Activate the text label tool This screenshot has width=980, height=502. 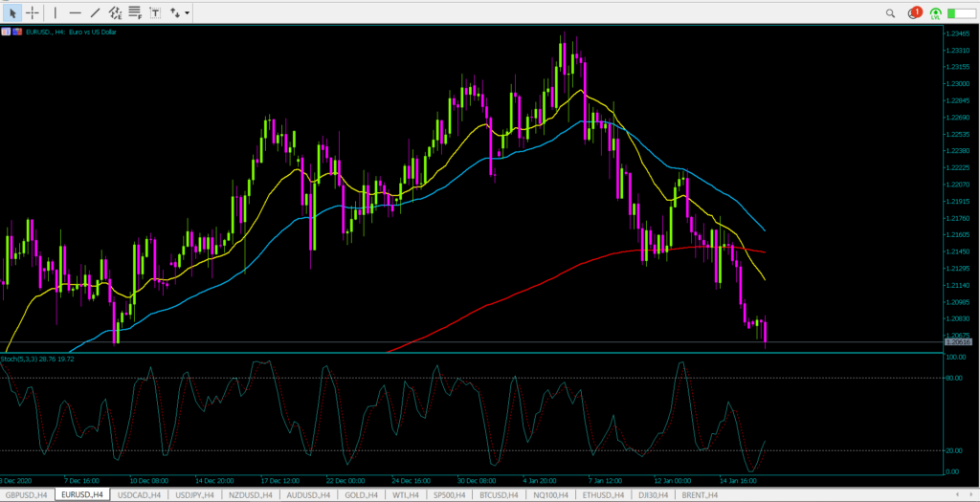click(154, 12)
